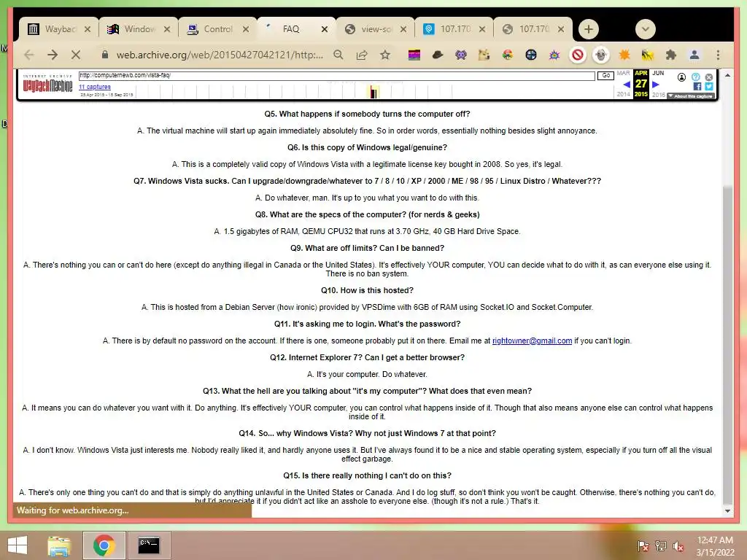Image resolution: width=747 pixels, height=560 pixels.
Task: Go back to the previous page
Action: (29, 55)
